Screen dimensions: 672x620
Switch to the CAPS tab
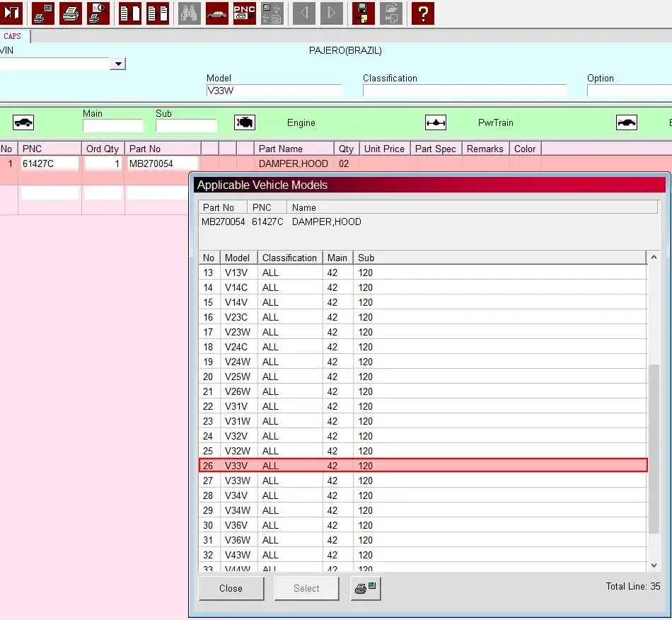tap(13, 36)
